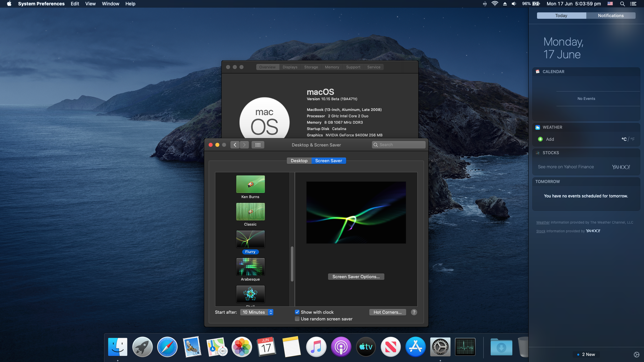Click eject icon in menu bar
644x362 pixels.
click(x=505, y=4)
